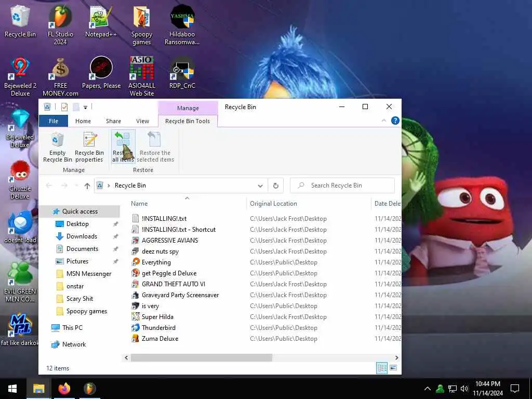Open Pictures in navigation pane
532x399 pixels.
77,261
